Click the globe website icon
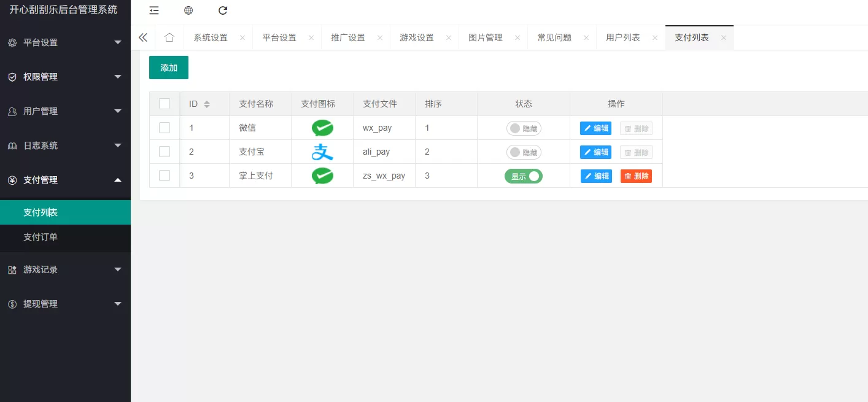This screenshot has height=402, width=868. (x=188, y=10)
